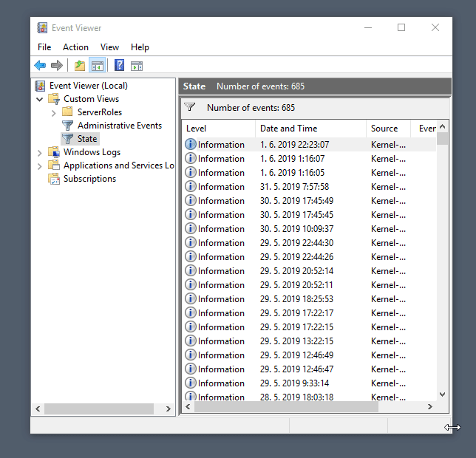Click the Subscriptions icon in tree
Screen dimensions: 476x458
coord(54,179)
